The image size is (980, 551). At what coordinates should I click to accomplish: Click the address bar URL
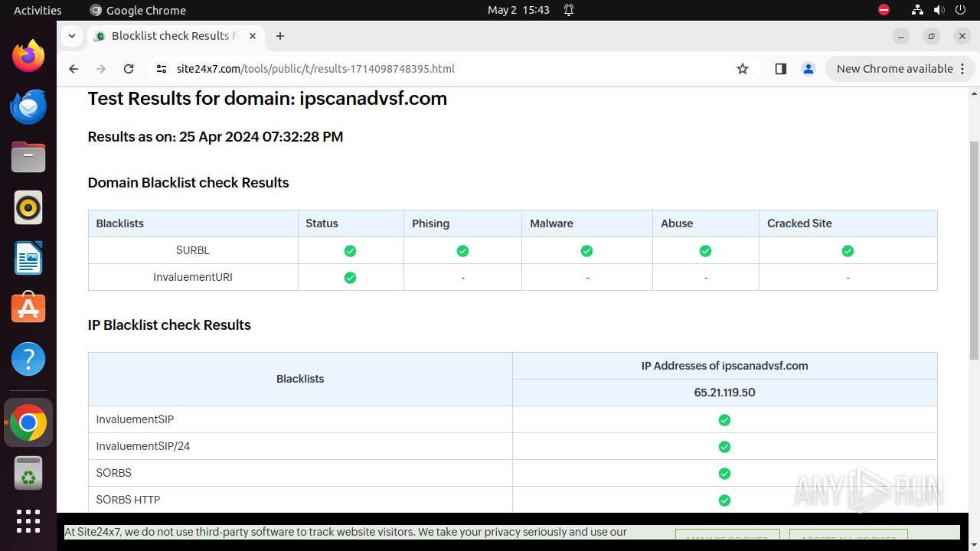click(315, 69)
